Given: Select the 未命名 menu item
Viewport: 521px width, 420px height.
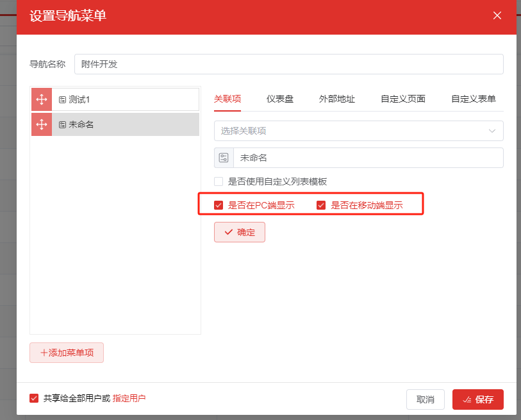Looking at the screenshot, I should click(126, 124).
